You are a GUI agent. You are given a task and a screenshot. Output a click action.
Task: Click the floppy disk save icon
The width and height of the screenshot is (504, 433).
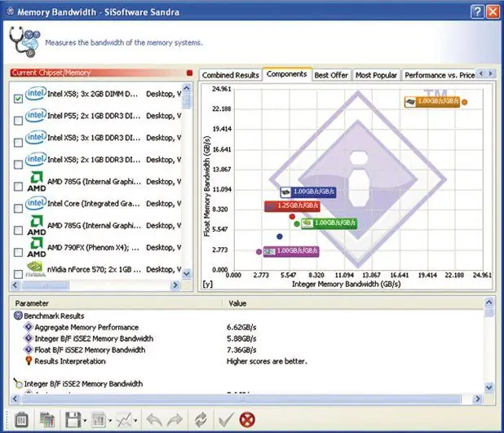point(73,420)
